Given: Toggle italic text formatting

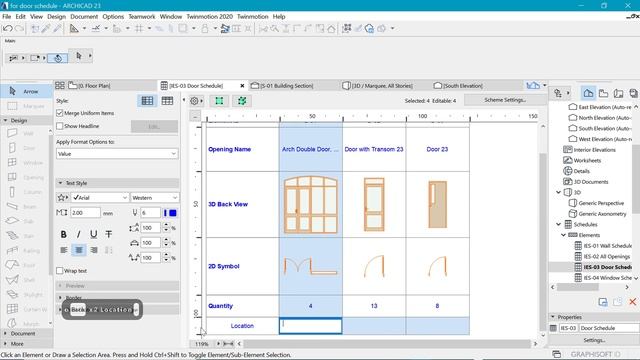Looking at the screenshot, I should coord(78,234).
